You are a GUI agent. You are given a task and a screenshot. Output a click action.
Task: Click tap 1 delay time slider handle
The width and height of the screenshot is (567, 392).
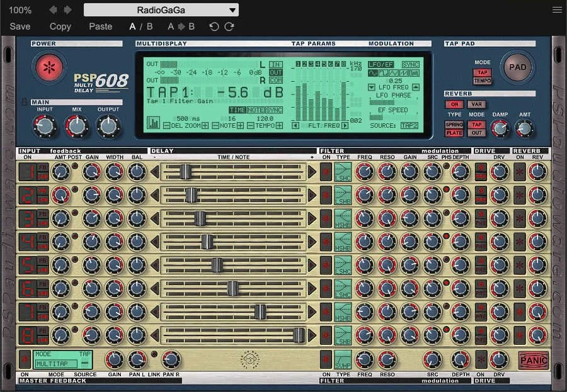(x=185, y=172)
